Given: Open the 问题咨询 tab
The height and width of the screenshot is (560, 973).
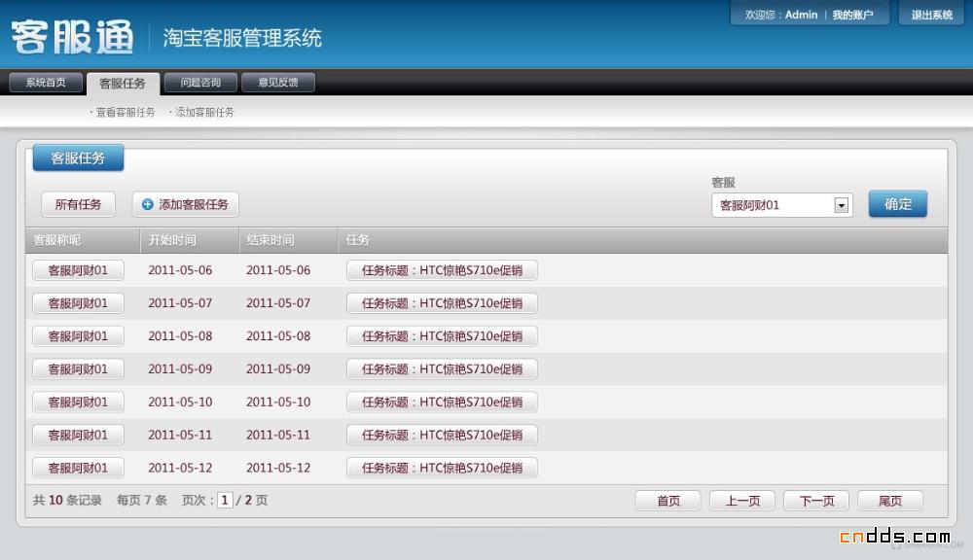Looking at the screenshot, I should 200,83.
